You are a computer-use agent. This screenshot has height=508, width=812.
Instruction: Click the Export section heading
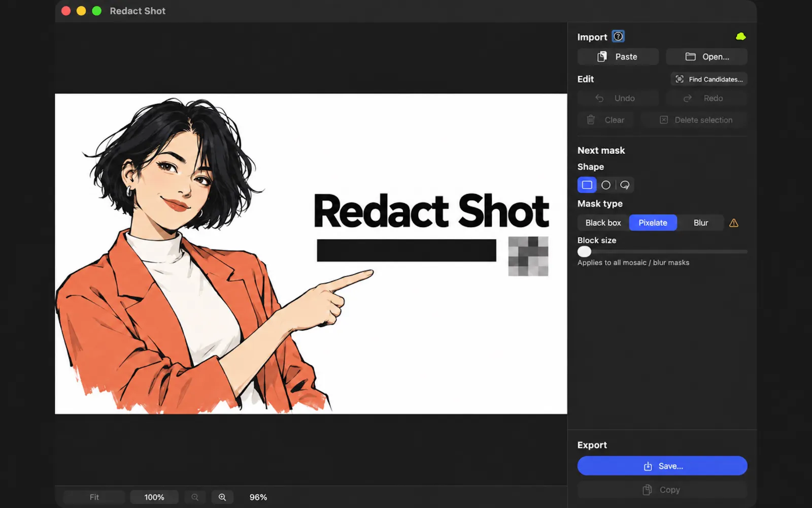(592, 445)
